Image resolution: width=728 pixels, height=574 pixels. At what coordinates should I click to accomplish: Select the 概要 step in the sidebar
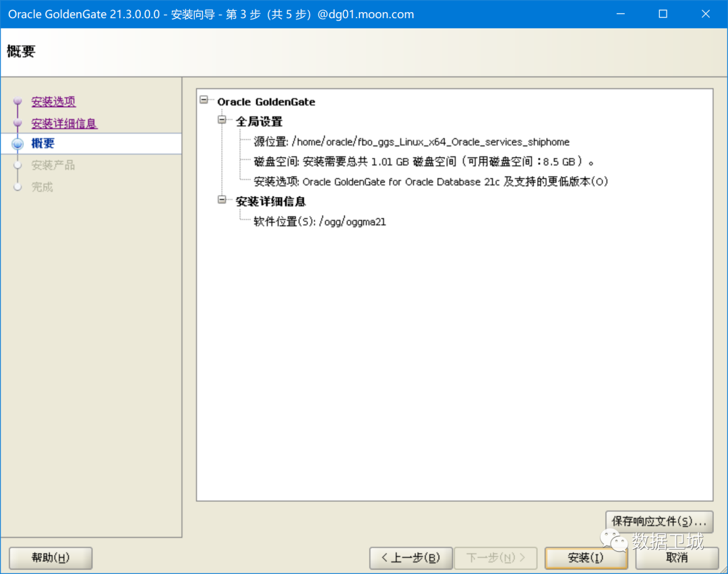[x=42, y=144]
